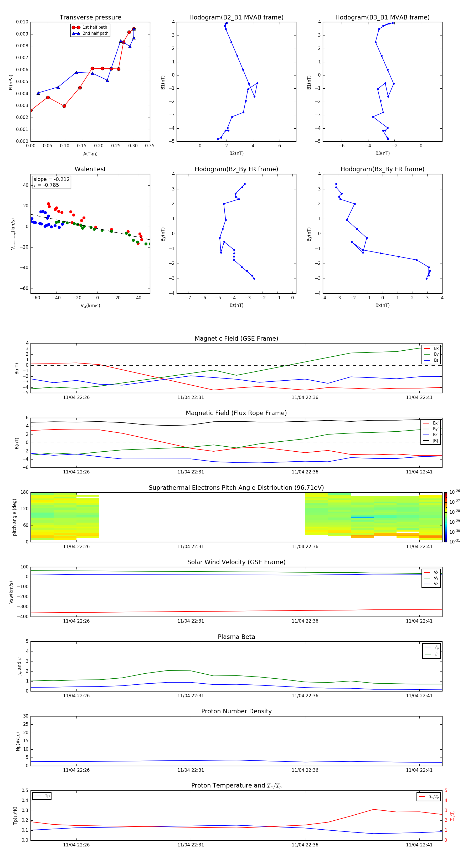
Task: Click the 'Hodogram(B2_B1 MVAB frame)' title
Action: tap(236, 18)
